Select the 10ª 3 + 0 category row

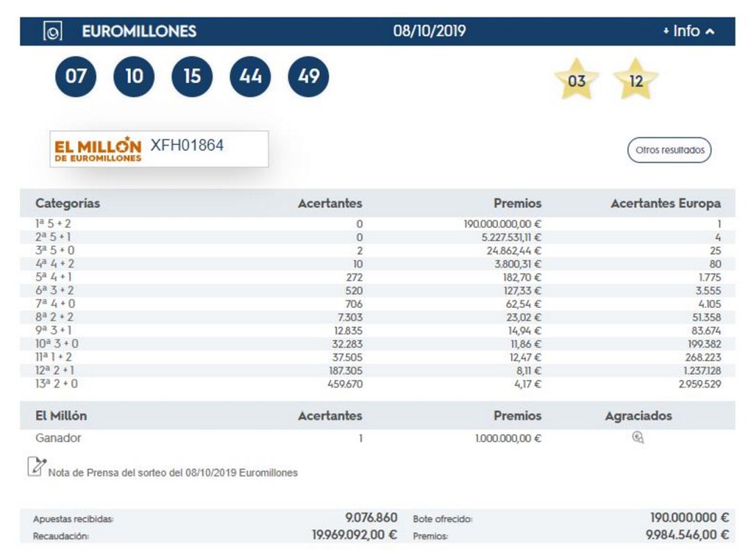pyautogui.click(x=378, y=344)
